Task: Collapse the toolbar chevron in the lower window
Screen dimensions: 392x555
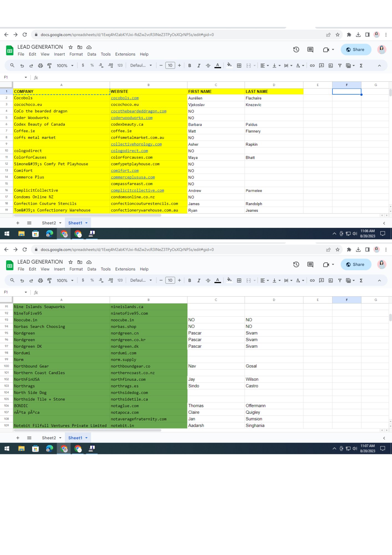Action: 379,281
